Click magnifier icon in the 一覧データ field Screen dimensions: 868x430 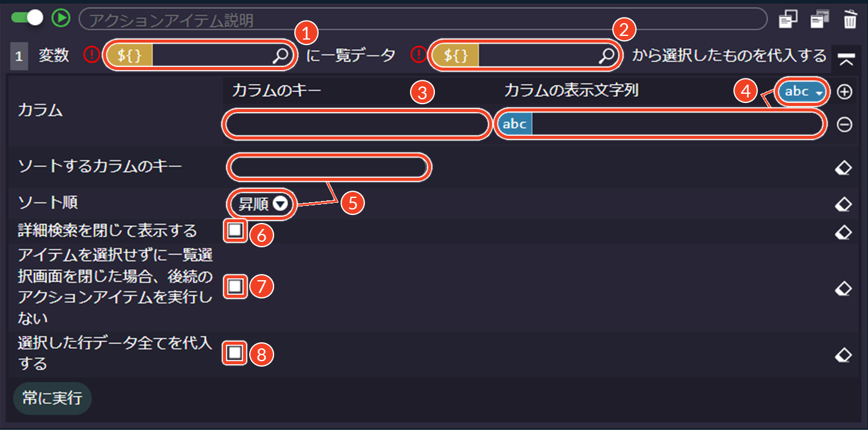pos(607,56)
